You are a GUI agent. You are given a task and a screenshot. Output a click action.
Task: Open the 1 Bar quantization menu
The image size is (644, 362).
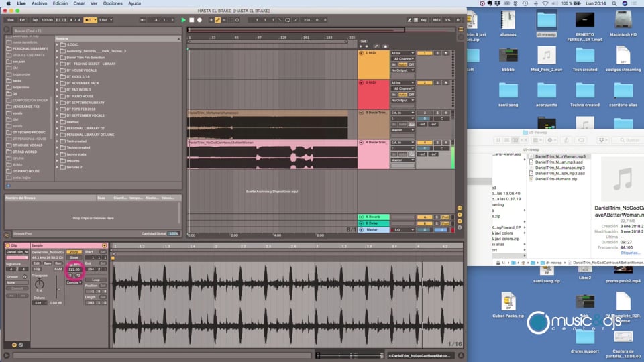[105, 20]
